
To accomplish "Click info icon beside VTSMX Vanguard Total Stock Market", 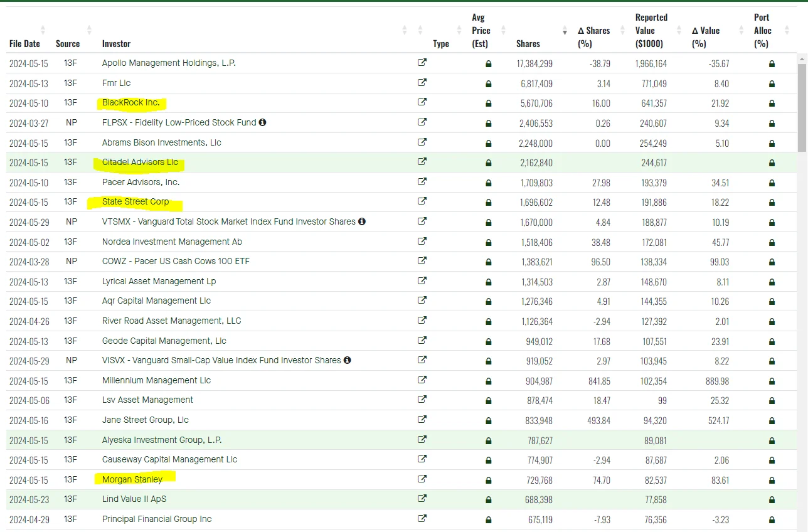I will point(362,221).
